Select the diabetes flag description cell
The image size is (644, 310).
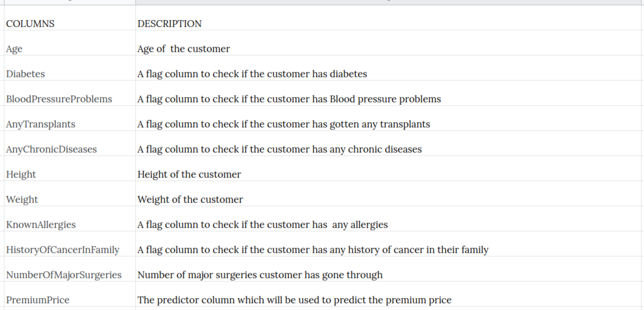click(390, 68)
